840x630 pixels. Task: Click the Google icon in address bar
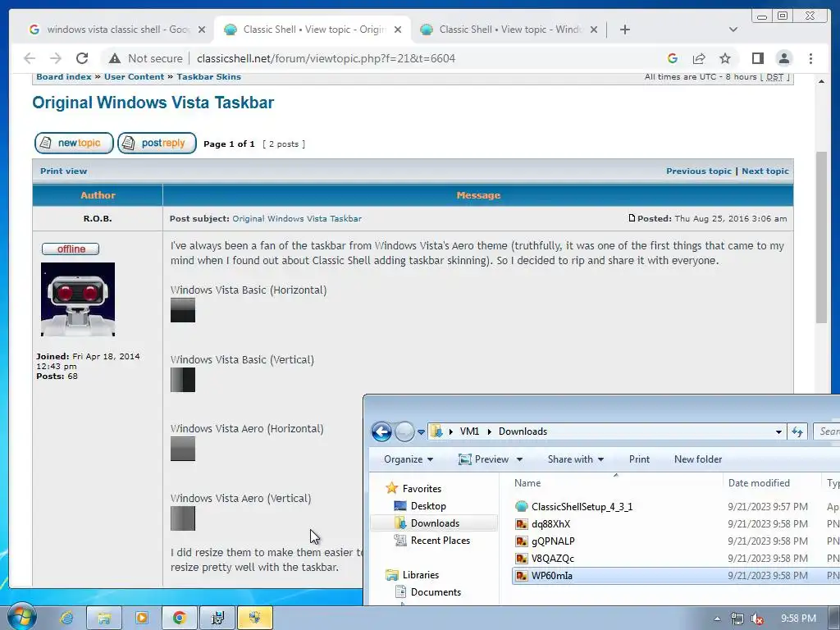click(x=673, y=58)
